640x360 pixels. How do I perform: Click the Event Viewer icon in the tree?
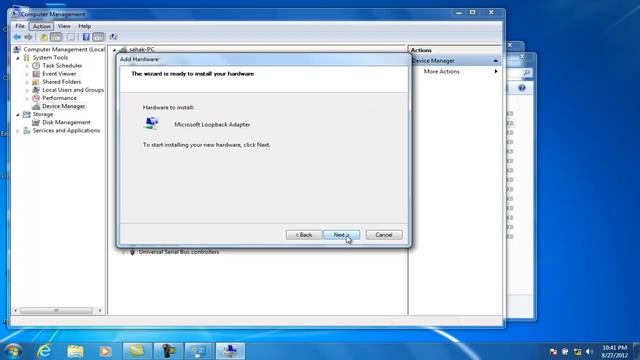coord(36,74)
